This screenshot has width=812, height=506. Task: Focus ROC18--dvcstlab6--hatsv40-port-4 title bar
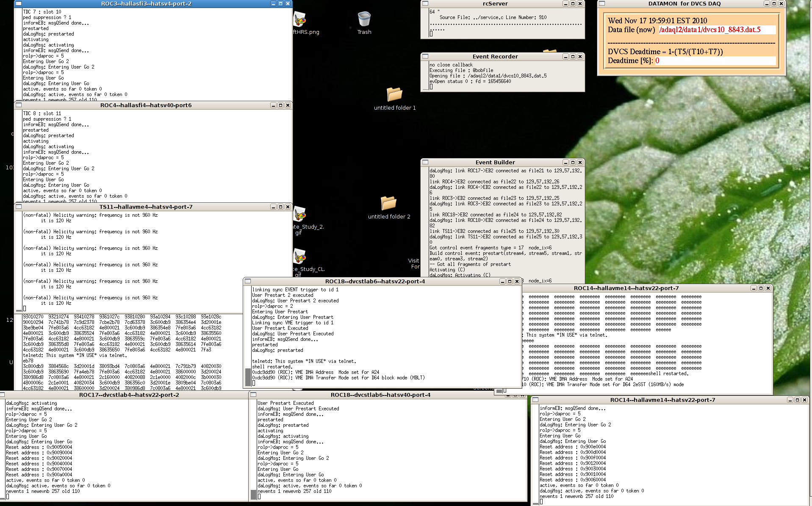pos(380,395)
